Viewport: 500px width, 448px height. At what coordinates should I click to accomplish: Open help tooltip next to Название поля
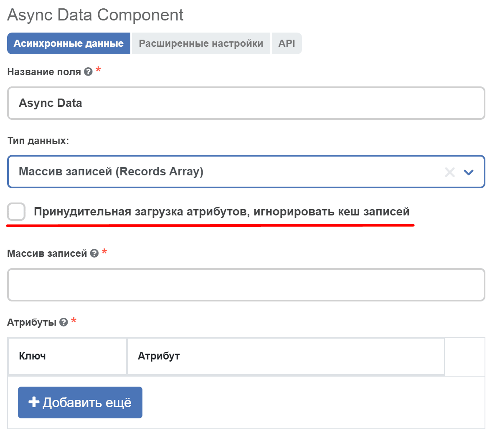tap(88, 72)
